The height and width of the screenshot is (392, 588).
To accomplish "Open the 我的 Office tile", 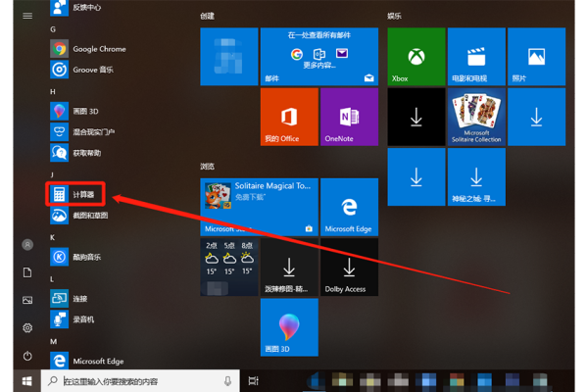I will point(289,117).
